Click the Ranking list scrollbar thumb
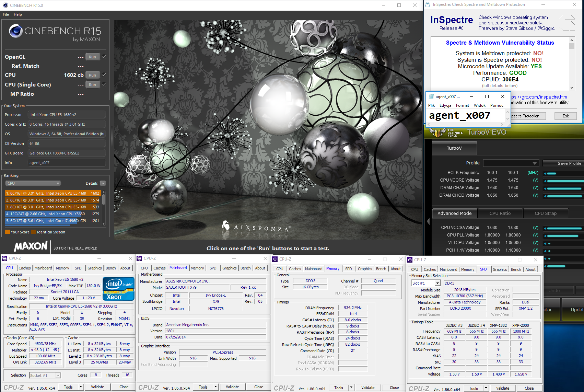584x392 pixels. 104,199
